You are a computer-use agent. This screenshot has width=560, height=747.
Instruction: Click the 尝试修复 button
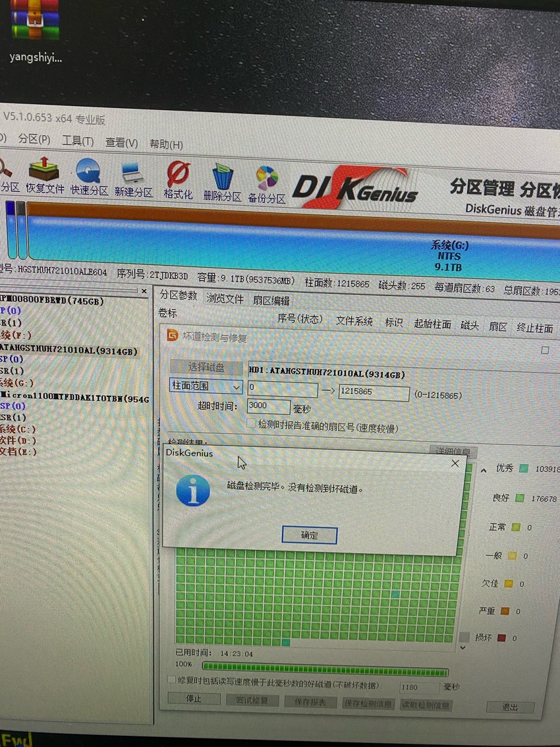pos(252,700)
